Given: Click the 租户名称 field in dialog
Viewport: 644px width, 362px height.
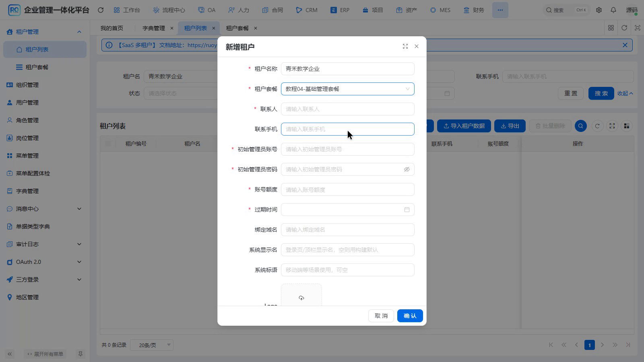Looking at the screenshot, I should tap(348, 69).
